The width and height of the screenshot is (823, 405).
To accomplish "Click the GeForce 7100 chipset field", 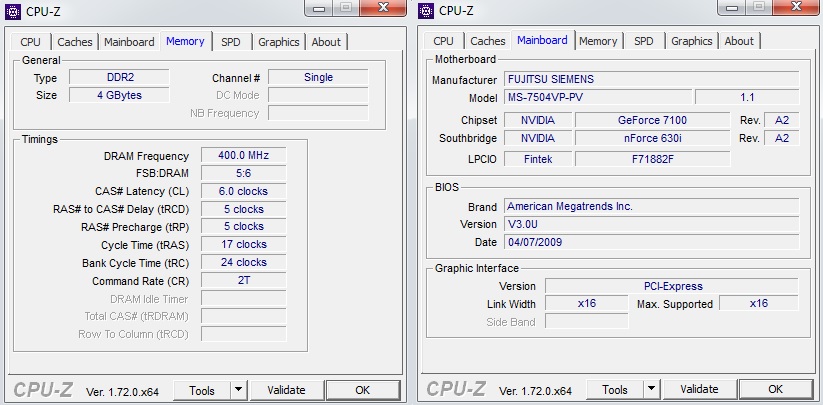I will [652, 121].
